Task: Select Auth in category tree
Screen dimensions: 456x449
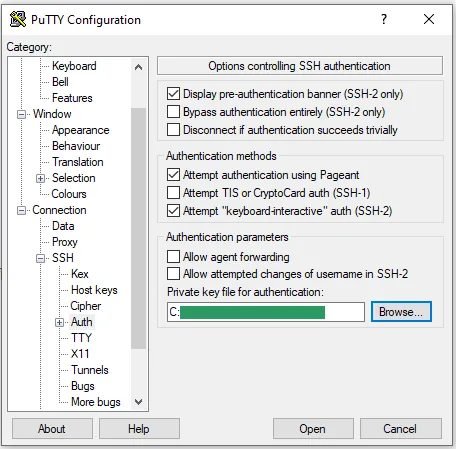Action: (x=82, y=322)
